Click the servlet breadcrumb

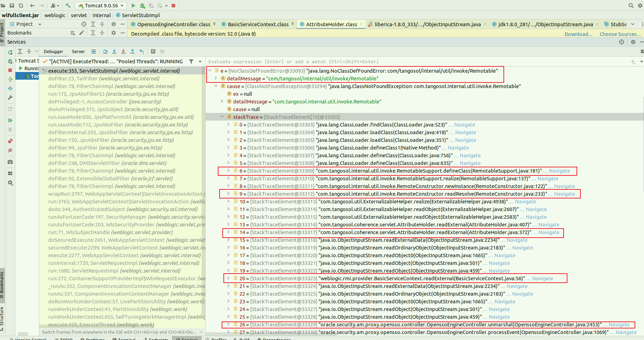point(79,15)
